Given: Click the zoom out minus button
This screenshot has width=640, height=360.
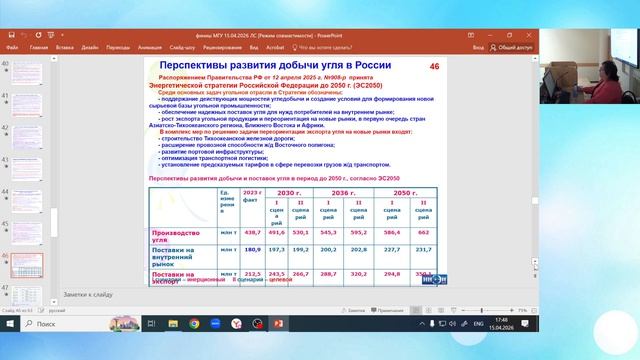Looking at the screenshot, I should (x=463, y=311).
